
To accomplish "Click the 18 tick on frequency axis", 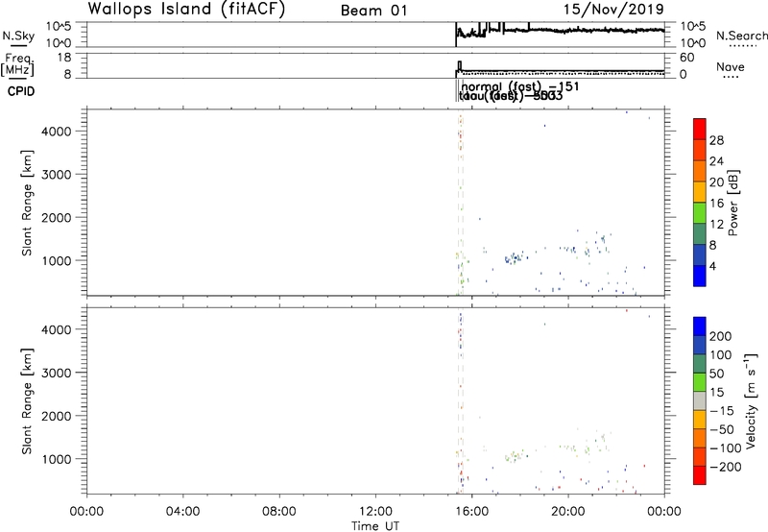I will pos(64,58).
